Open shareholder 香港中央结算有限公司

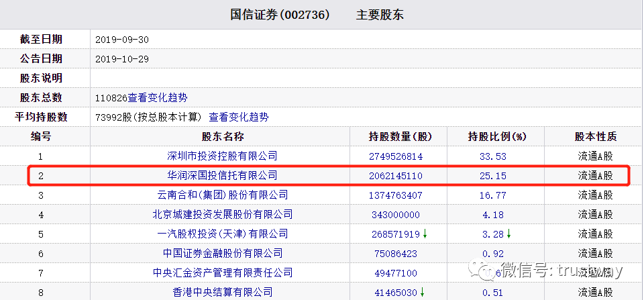[x=222, y=292]
